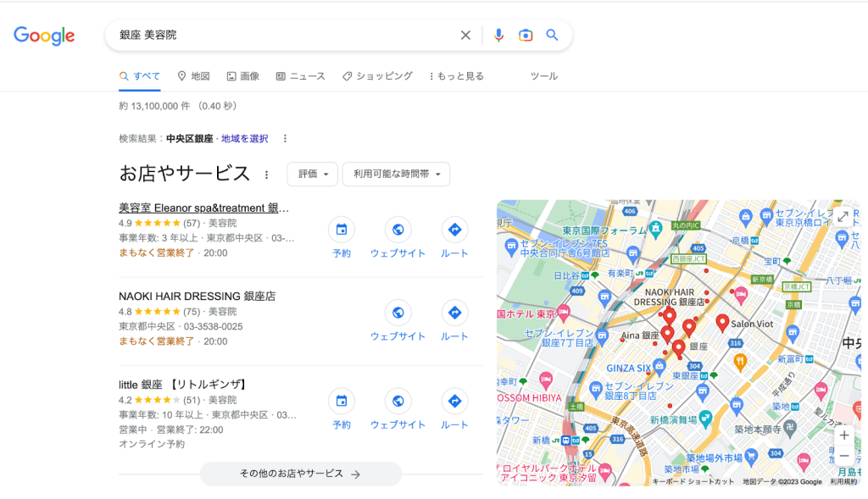Open ツール options
Image resolution: width=868 pixels, height=499 pixels.
(x=544, y=76)
